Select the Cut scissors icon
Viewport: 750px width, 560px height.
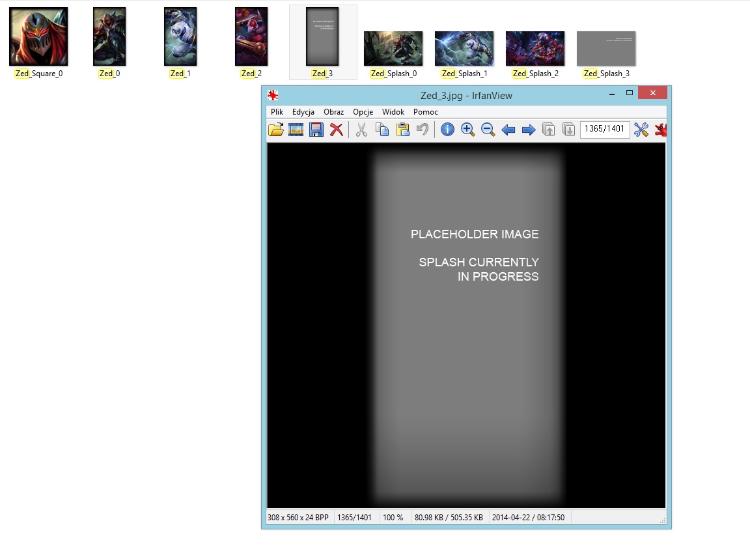tap(361, 130)
